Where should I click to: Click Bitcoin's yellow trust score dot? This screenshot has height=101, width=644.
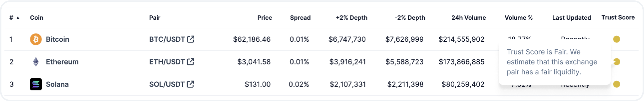[617, 39]
